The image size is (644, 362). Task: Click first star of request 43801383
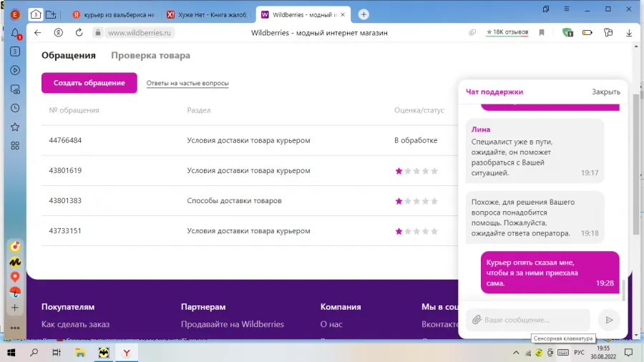pyautogui.click(x=399, y=201)
